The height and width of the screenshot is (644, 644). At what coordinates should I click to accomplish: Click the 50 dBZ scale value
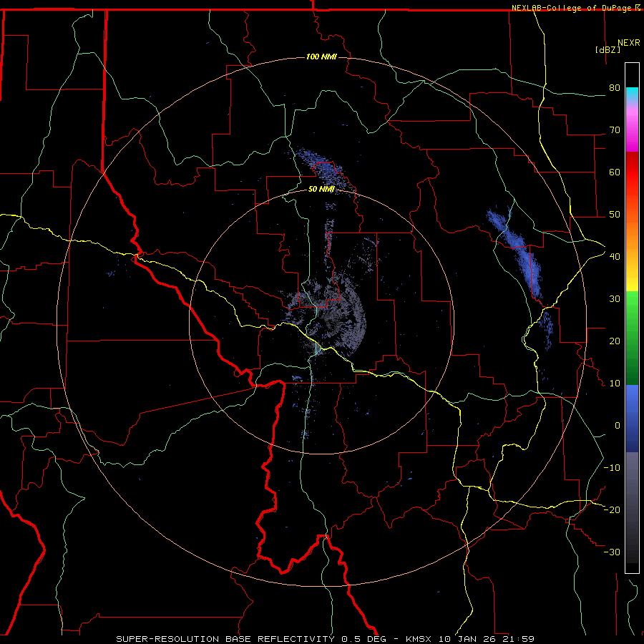coord(615,215)
